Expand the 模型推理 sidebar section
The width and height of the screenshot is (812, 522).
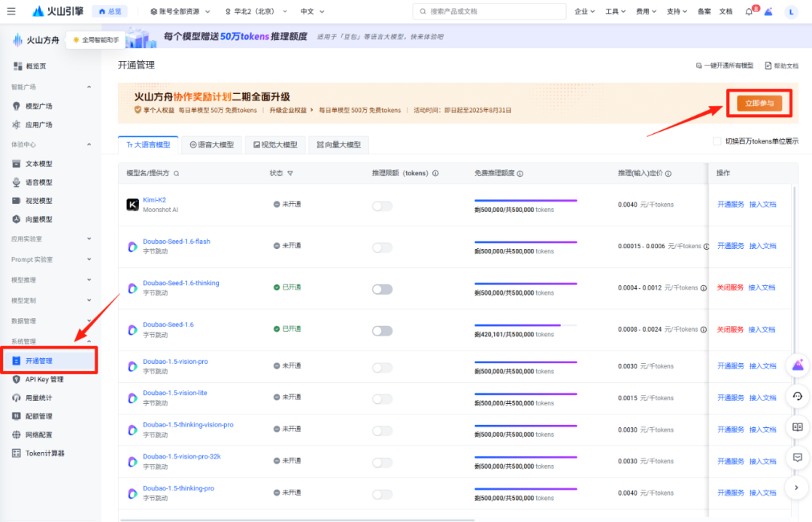(51, 280)
